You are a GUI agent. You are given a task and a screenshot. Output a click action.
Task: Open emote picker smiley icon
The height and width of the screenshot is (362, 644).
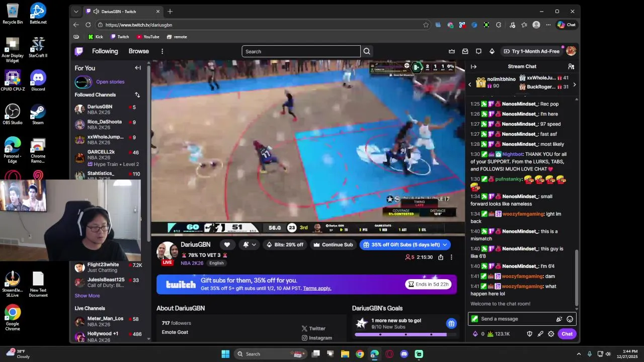coord(570,319)
